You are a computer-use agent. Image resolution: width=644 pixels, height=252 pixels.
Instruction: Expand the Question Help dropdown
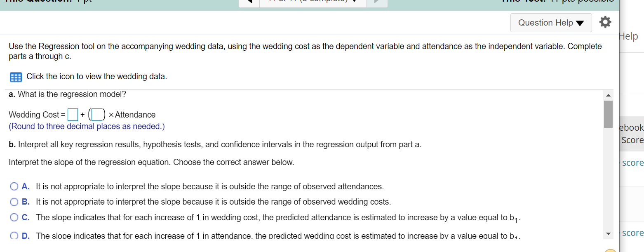click(x=551, y=23)
